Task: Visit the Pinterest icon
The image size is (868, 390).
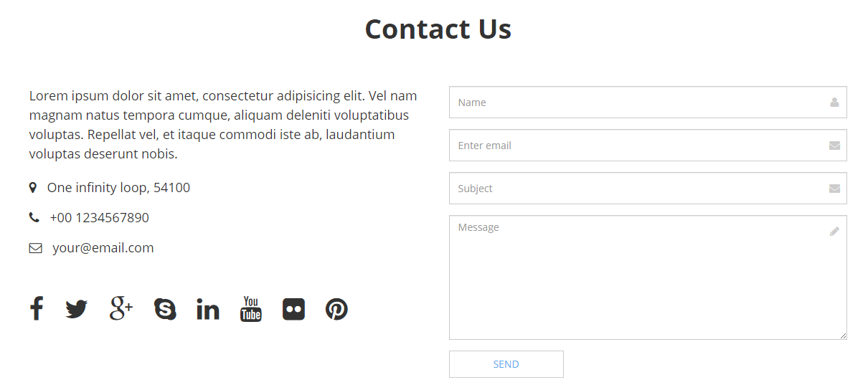Action: point(337,309)
